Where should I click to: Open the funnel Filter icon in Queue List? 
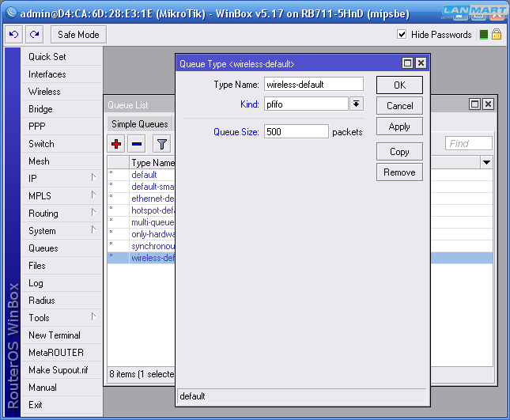pos(161,144)
